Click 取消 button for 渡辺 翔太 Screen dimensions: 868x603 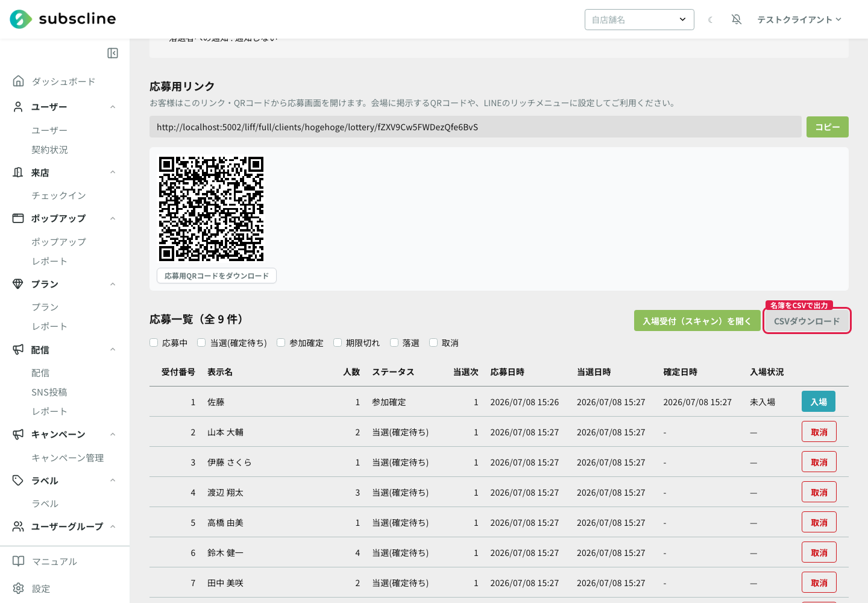[819, 492]
